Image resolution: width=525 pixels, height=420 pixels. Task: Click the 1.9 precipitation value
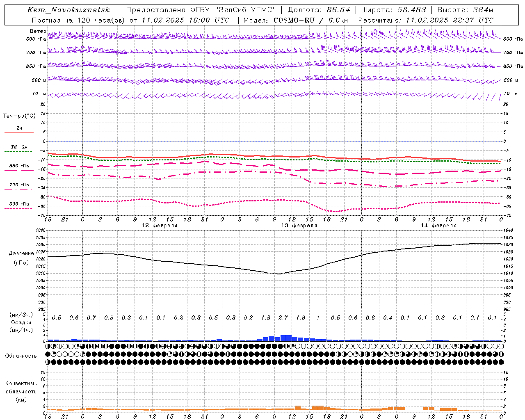301,317
